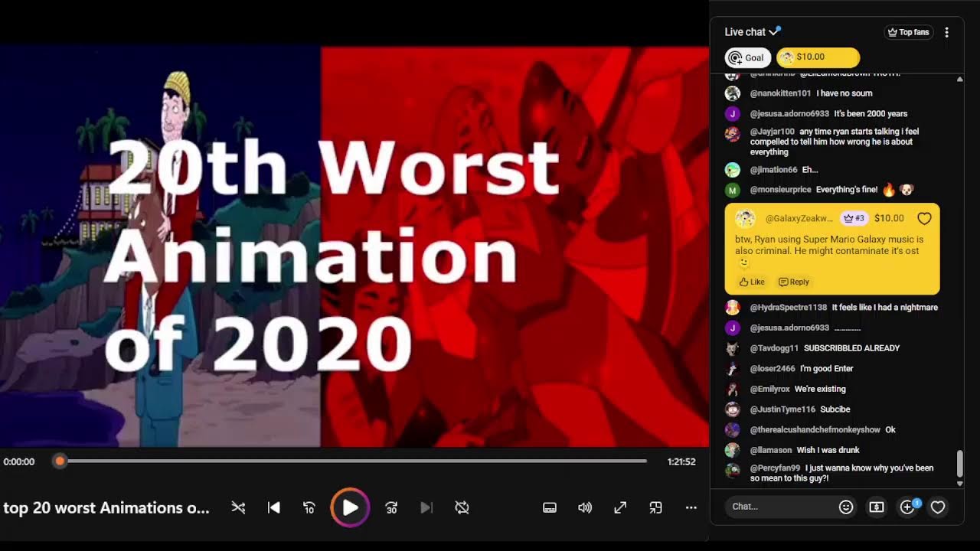
Task: Toggle subtitles and captions
Action: 550,507
